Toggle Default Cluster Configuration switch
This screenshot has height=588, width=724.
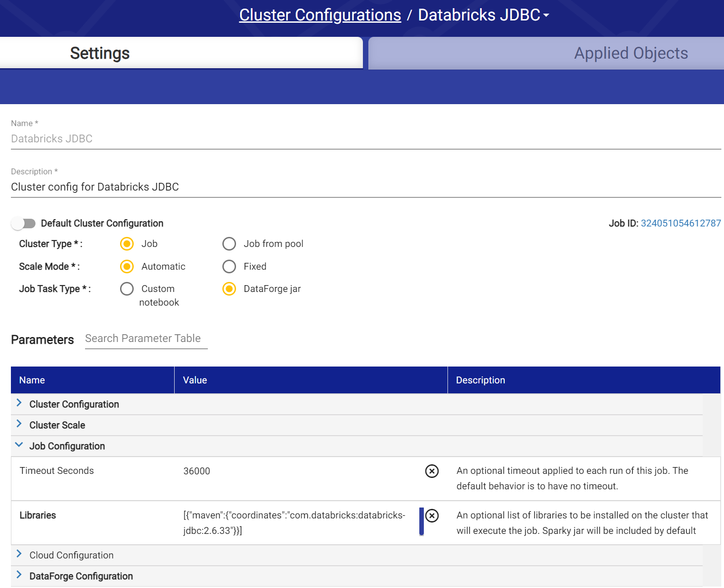[24, 223]
